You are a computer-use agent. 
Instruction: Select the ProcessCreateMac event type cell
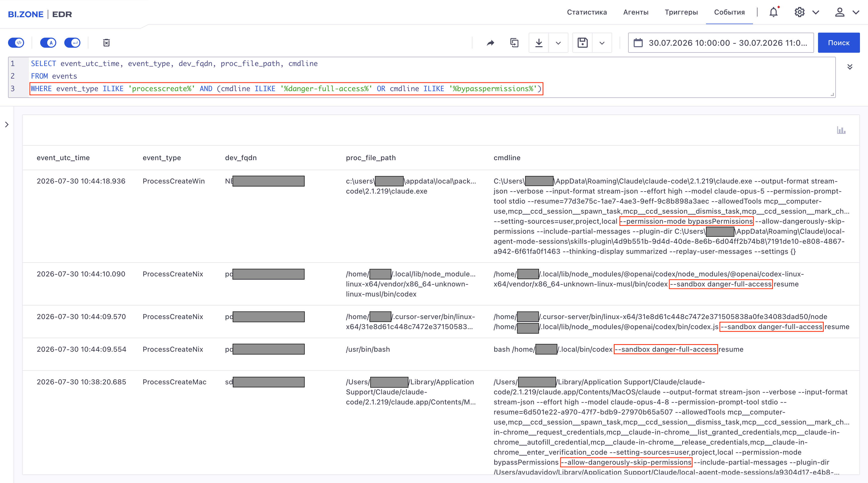174,382
